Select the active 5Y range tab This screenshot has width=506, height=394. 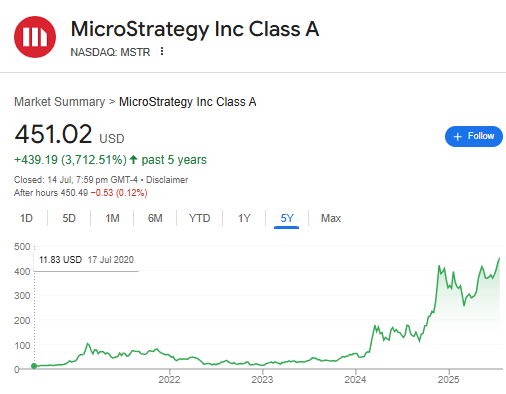pyautogui.click(x=287, y=218)
